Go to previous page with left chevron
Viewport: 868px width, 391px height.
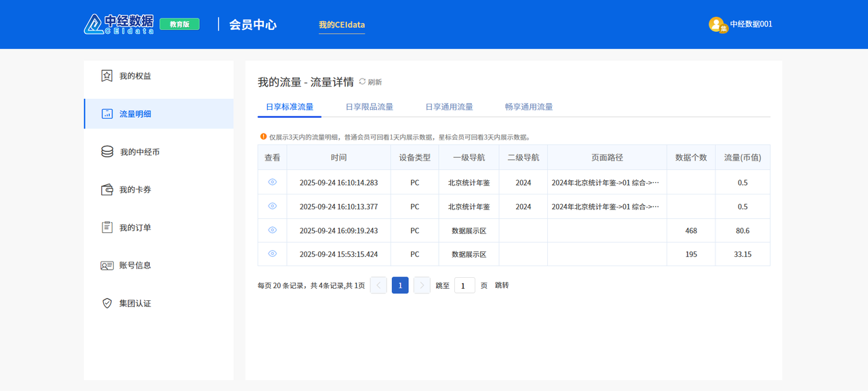coord(378,285)
